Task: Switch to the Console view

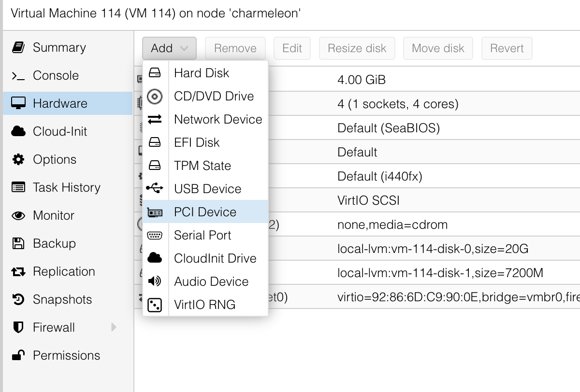Action: tap(56, 75)
